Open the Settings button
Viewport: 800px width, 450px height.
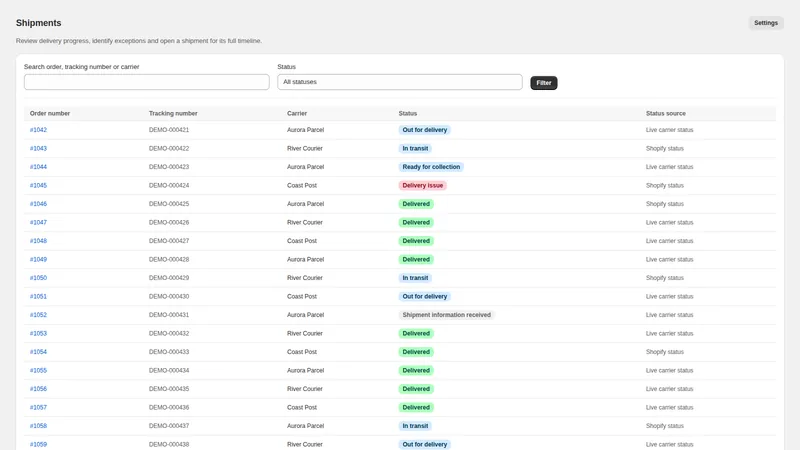click(766, 23)
